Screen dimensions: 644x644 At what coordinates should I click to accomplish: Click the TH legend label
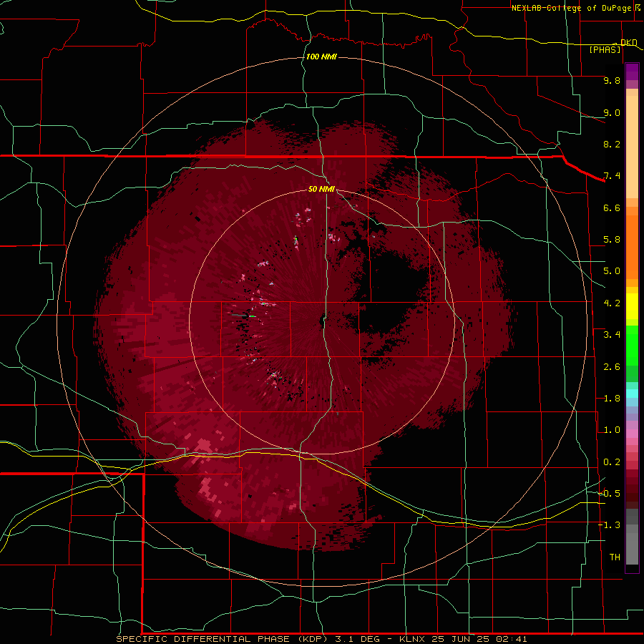[615, 557]
